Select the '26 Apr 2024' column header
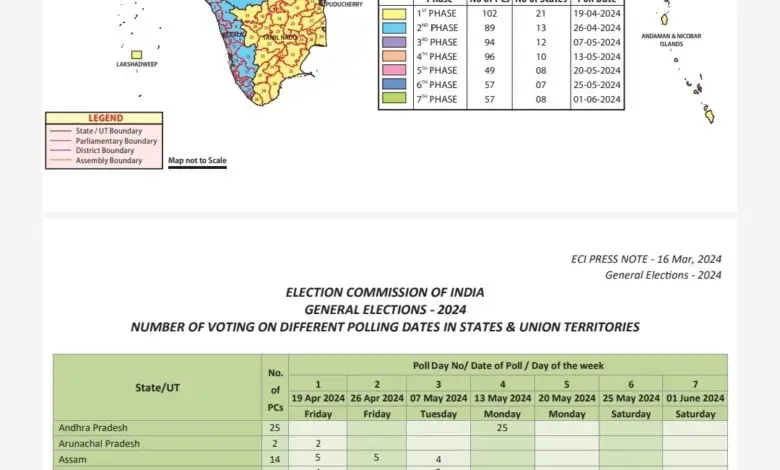Viewport: 780px width, 470px height. [x=377, y=398]
